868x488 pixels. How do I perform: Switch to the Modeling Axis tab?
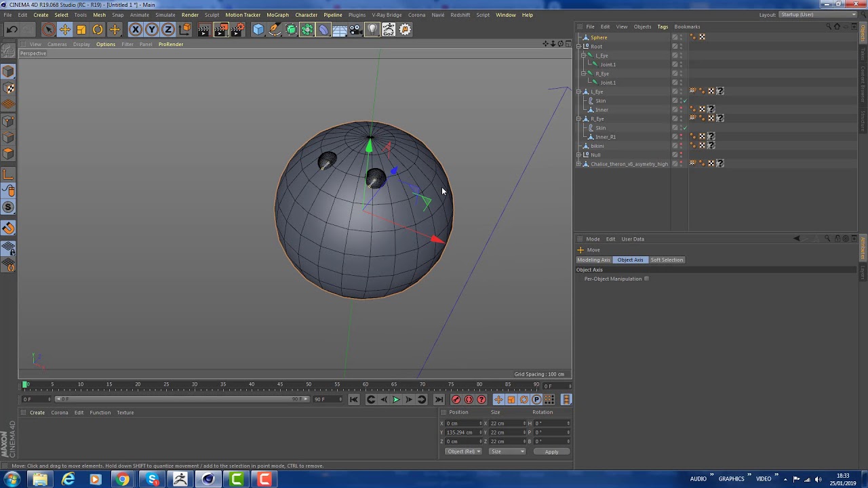[593, 260]
